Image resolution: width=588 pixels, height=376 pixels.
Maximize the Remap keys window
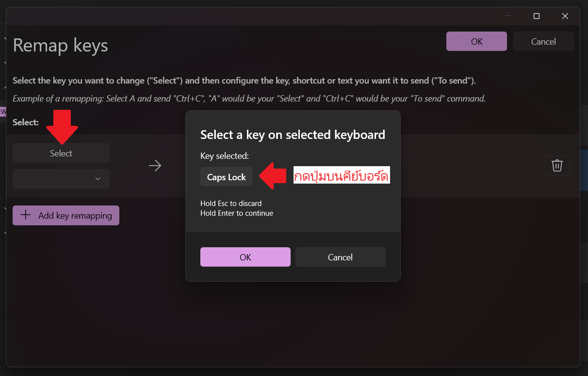coord(537,16)
